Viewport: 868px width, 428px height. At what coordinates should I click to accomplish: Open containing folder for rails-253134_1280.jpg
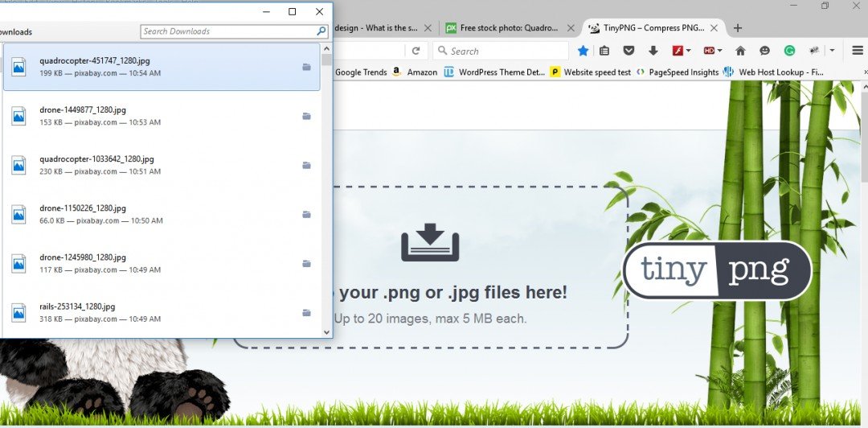click(x=307, y=313)
